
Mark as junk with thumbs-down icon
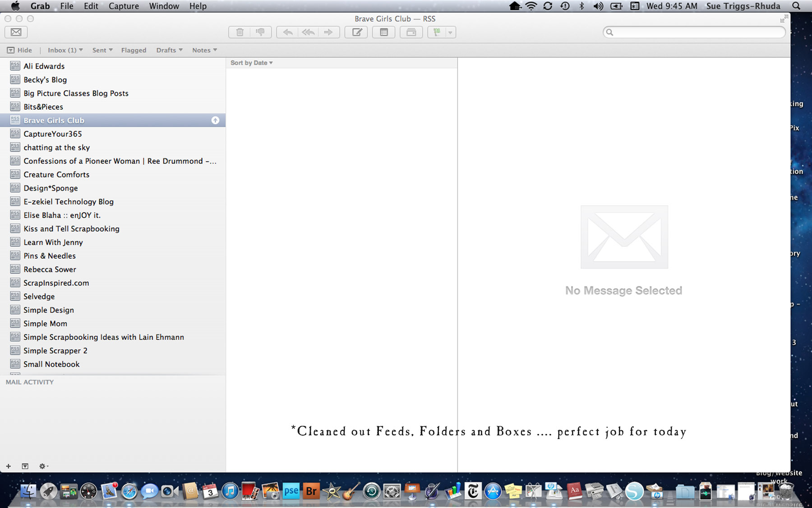tap(260, 32)
